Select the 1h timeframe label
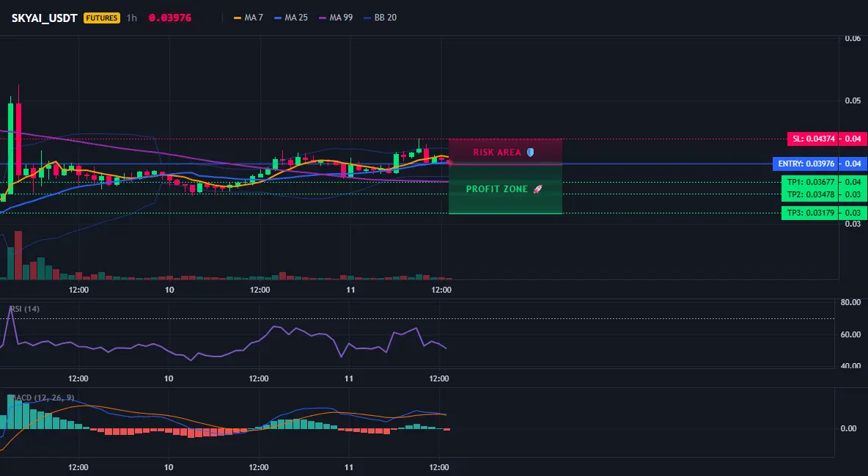This screenshot has width=868, height=476. pos(132,18)
